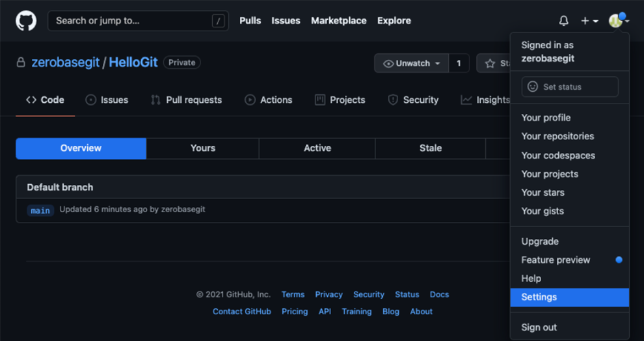The height and width of the screenshot is (341, 644).
Task: Switch to the Active branches tab
Action: pyautogui.click(x=317, y=148)
